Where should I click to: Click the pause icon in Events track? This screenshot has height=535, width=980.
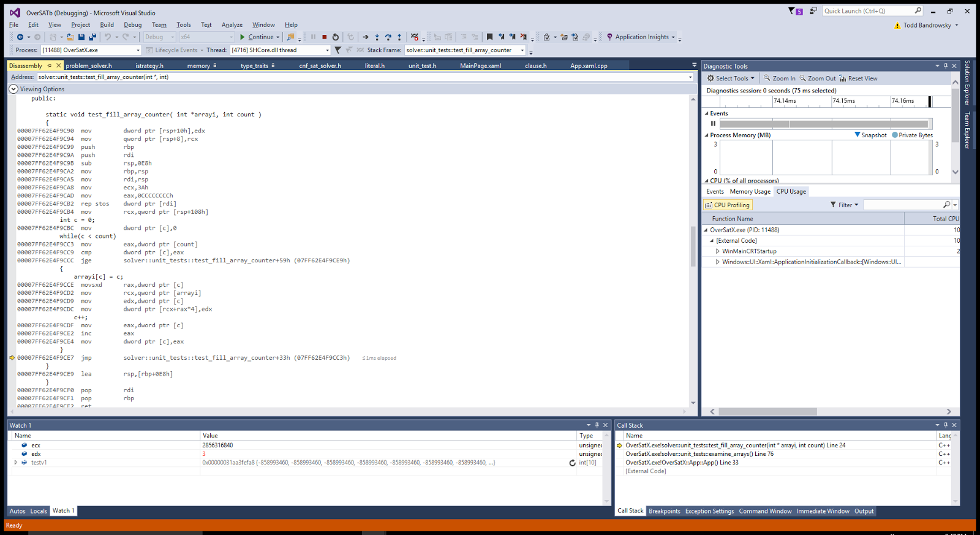(x=713, y=123)
